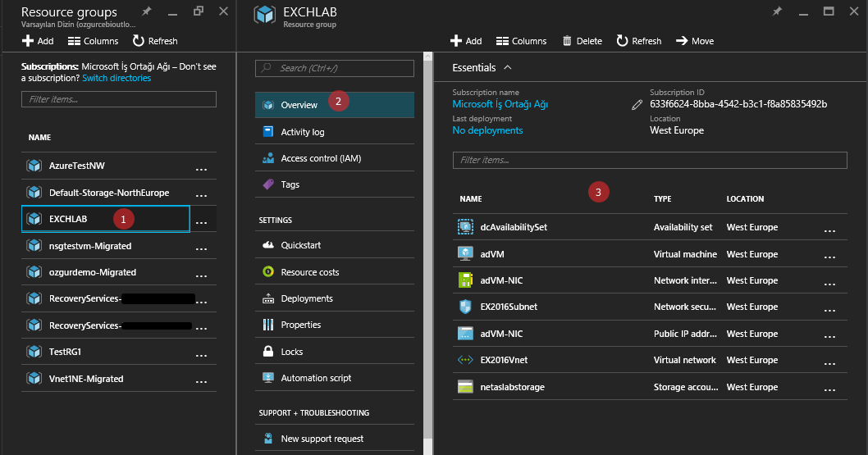Open the Tags menu item
Image resolution: width=868 pixels, height=455 pixels.
click(x=335, y=184)
